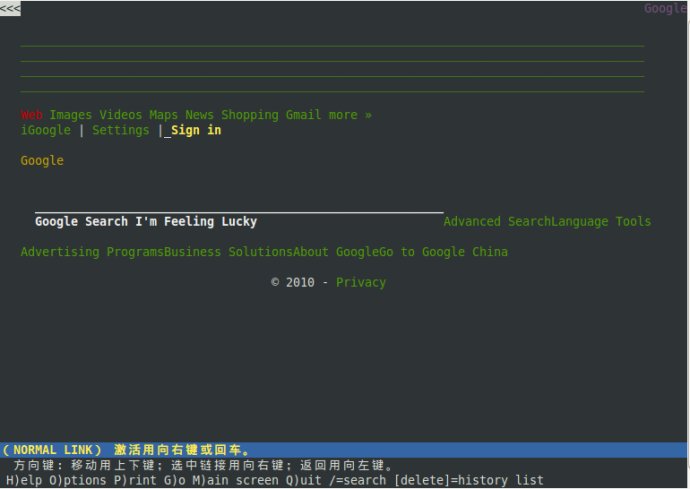Viewport: 690px width, 489px height.
Task: Click the O)ptions command in footer
Action: pyautogui.click(x=78, y=480)
